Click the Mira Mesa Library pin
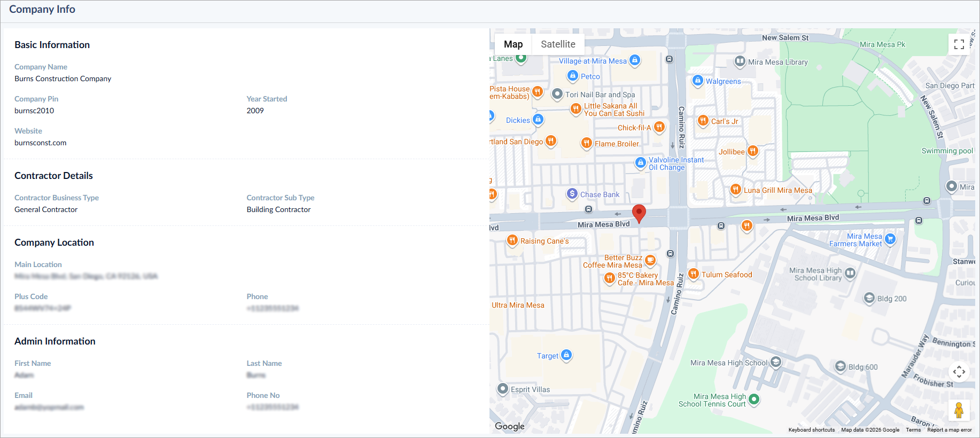 click(740, 61)
